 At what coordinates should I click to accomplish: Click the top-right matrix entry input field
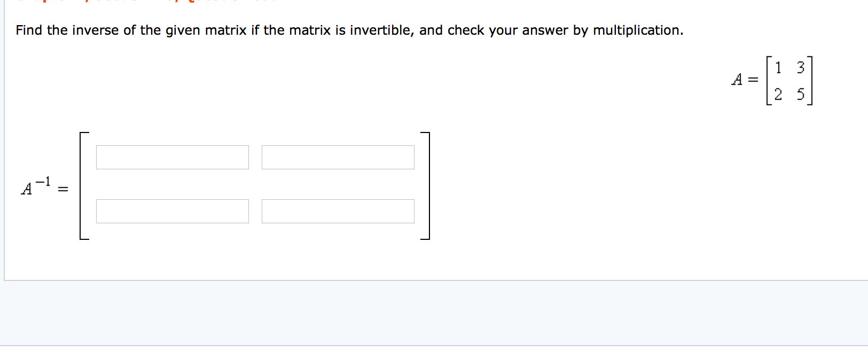click(338, 157)
